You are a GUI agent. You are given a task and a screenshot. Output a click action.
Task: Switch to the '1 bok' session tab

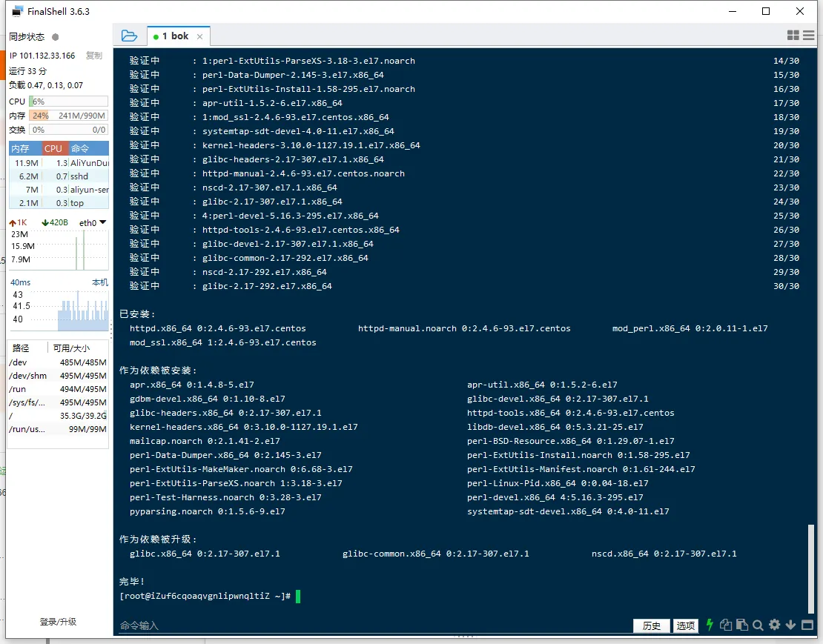[x=179, y=36]
